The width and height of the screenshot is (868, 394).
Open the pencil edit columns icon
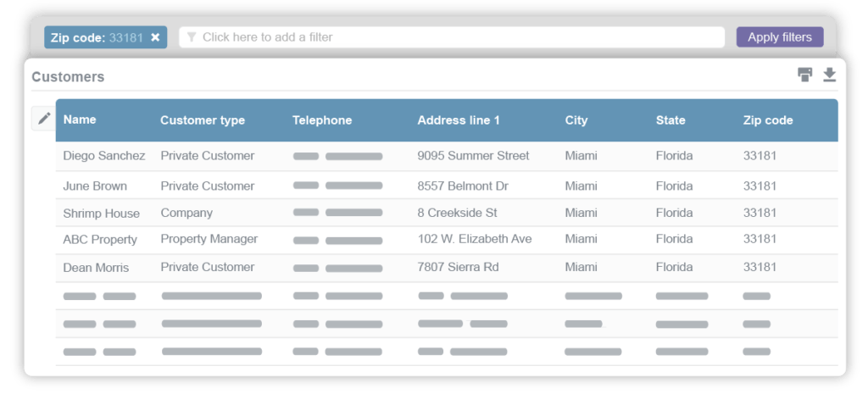(44, 118)
